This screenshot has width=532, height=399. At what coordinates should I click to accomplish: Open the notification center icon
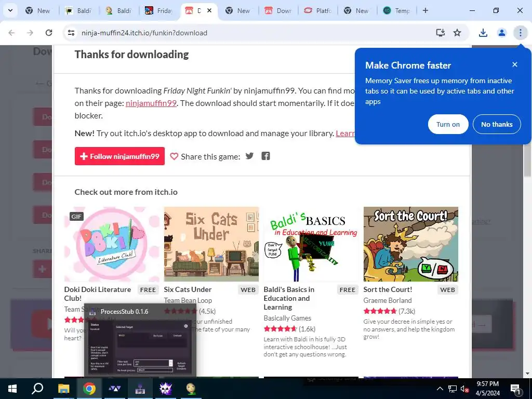[516, 389]
